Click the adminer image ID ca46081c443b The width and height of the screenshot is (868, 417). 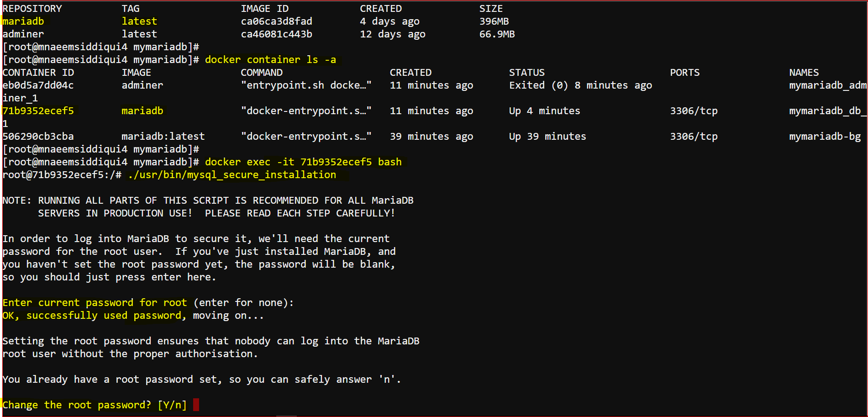pyautogui.click(x=277, y=34)
